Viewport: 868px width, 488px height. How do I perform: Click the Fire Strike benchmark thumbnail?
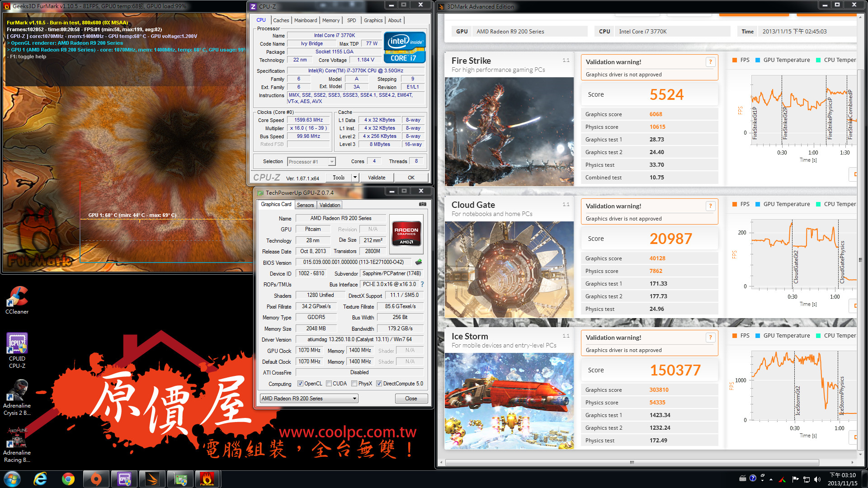509,131
